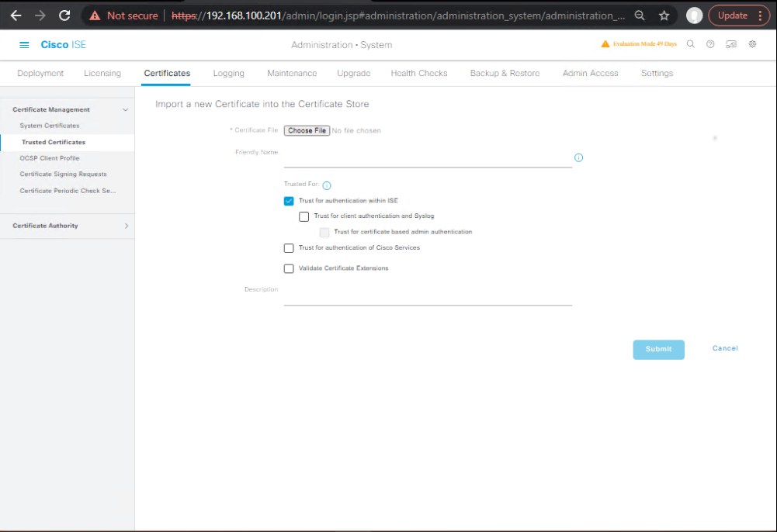
Task: Click the browser address bar URL
Action: (x=398, y=16)
